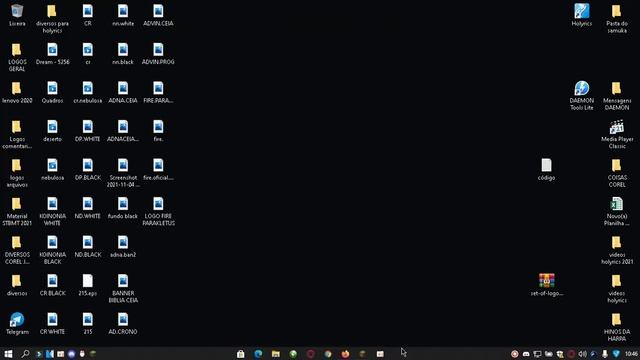Select the Material STBMT 2021 folder

point(17,212)
